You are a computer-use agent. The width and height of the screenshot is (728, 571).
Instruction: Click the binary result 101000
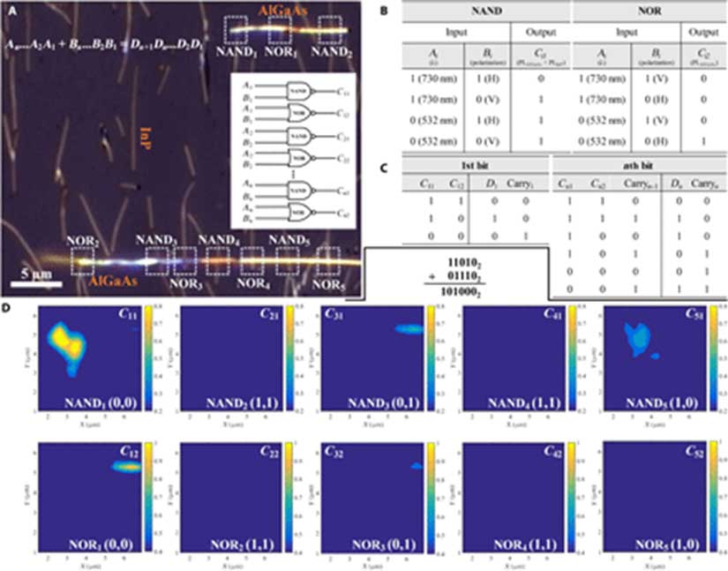[x=461, y=293]
